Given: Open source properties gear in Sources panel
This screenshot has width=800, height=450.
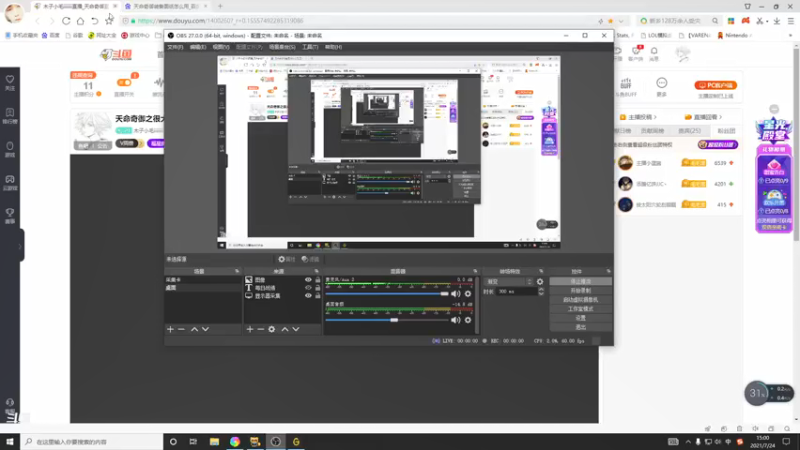Looking at the screenshot, I should coord(271,330).
